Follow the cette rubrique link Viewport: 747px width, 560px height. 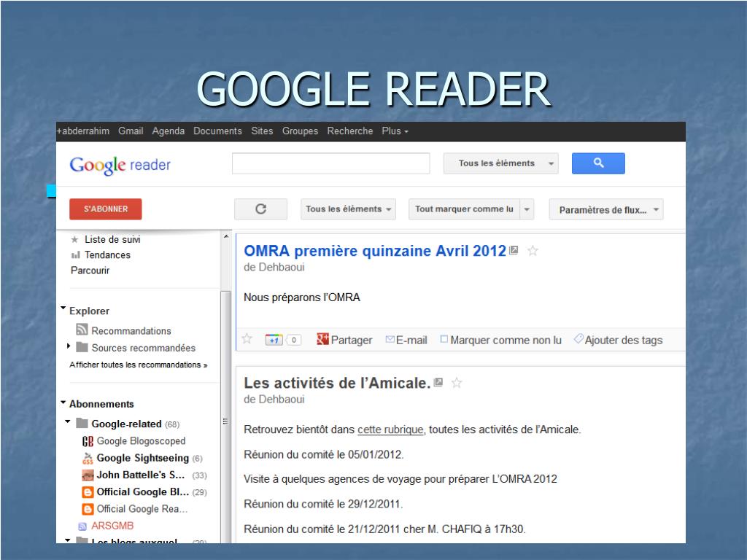(x=390, y=429)
